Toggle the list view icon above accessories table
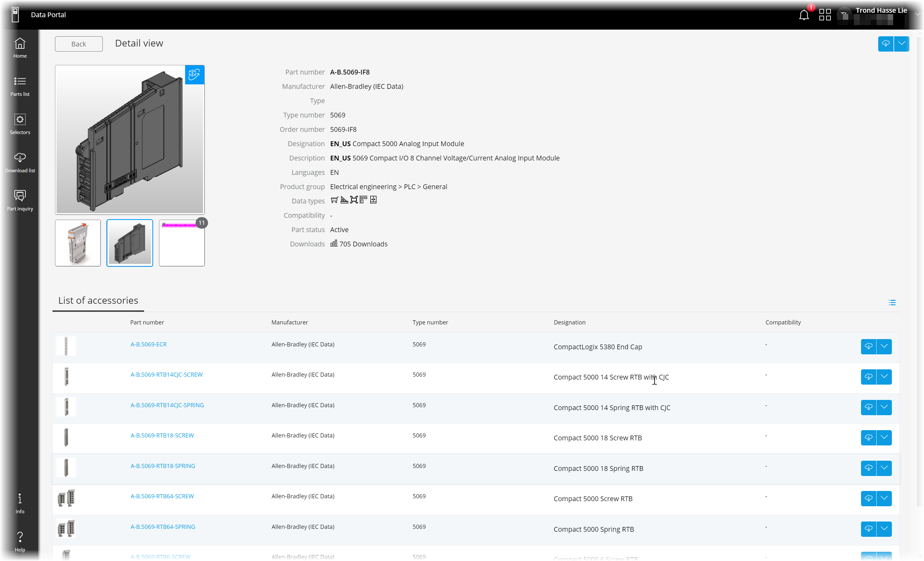 (893, 302)
